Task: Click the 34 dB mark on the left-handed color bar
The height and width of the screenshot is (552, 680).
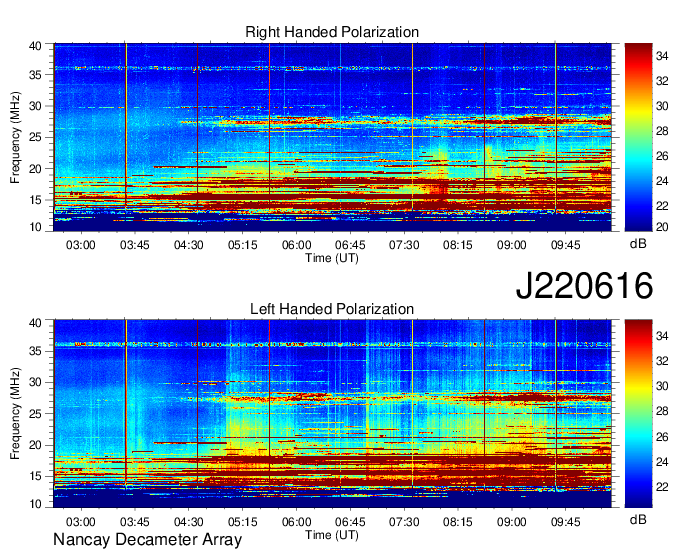Action: pos(662,336)
